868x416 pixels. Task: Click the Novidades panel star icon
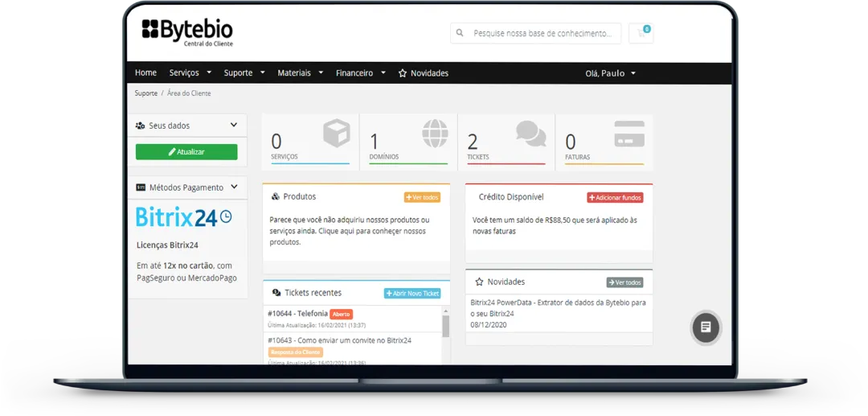[x=479, y=282]
